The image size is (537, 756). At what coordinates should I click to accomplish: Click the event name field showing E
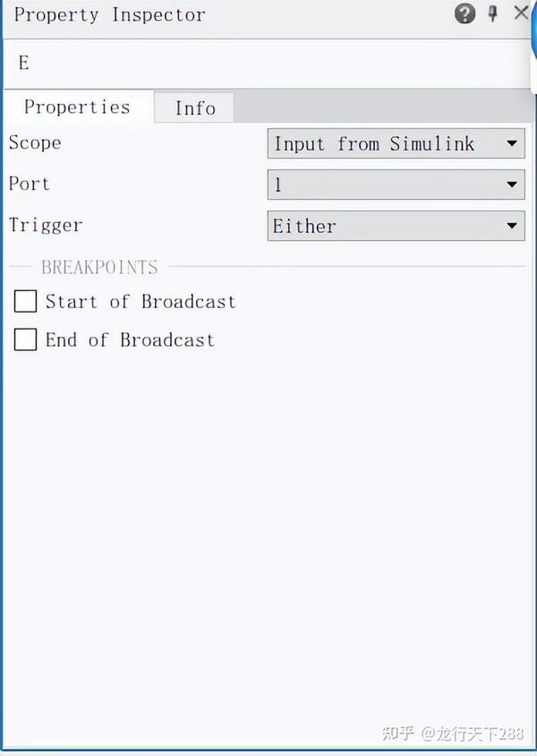[x=268, y=64]
